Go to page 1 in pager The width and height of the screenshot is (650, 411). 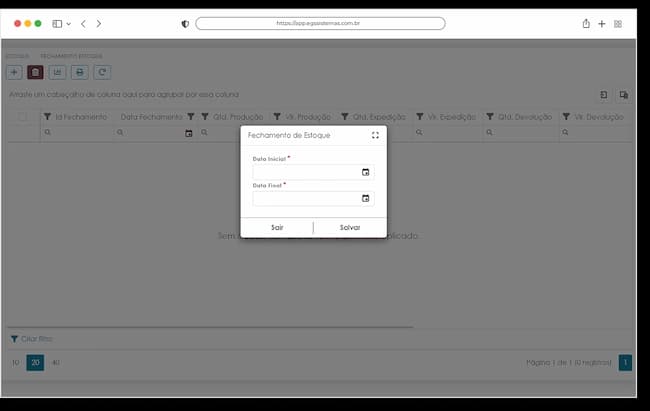625,363
